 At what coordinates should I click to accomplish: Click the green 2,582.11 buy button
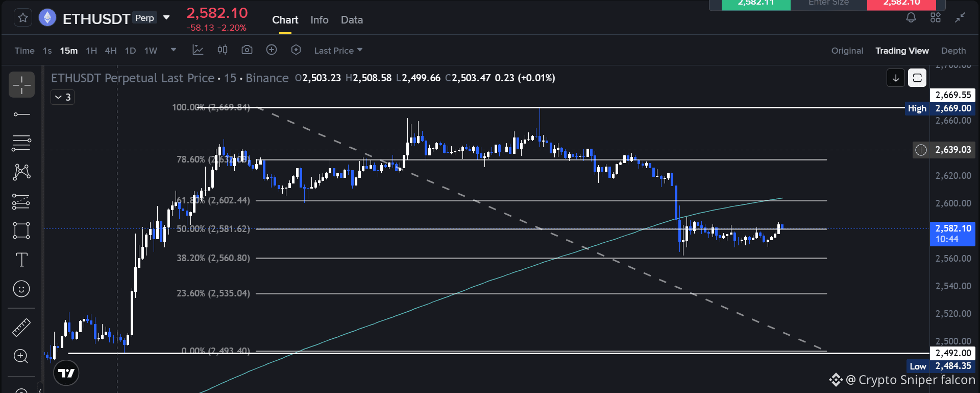click(x=756, y=4)
